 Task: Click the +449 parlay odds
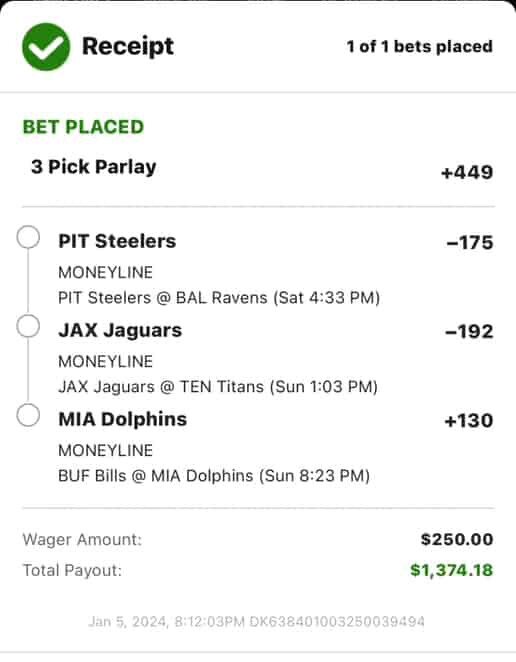click(467, 172)
